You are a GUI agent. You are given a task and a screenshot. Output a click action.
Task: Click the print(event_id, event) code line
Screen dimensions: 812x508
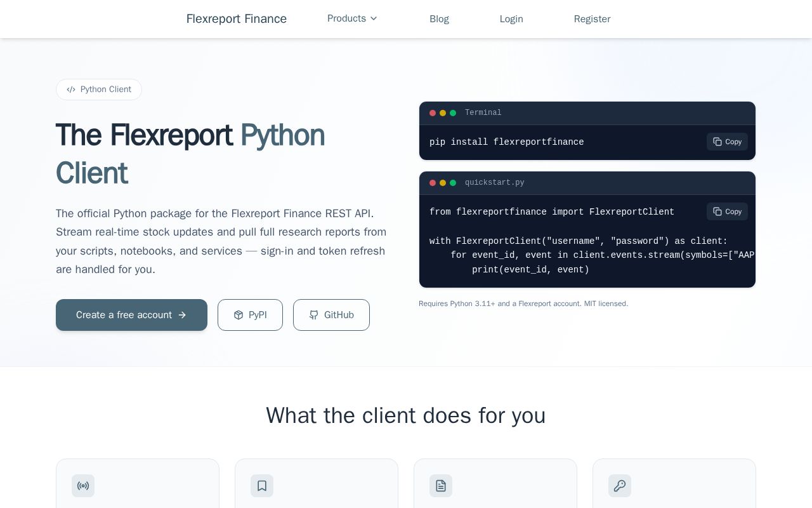point(530,270)
